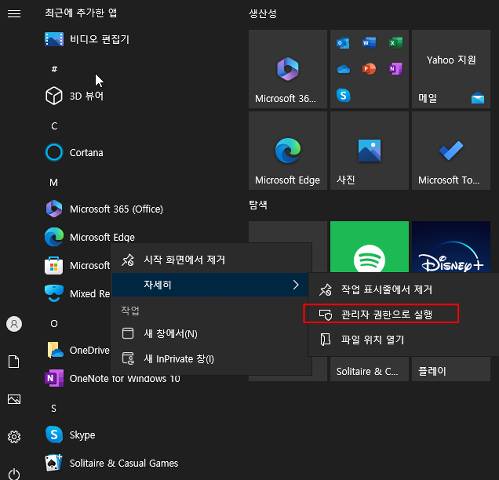The height and width of the screenshot is (480, 499).
Task: Click the M letter group header
Action: pyautogui.click(x=54, y=182)
